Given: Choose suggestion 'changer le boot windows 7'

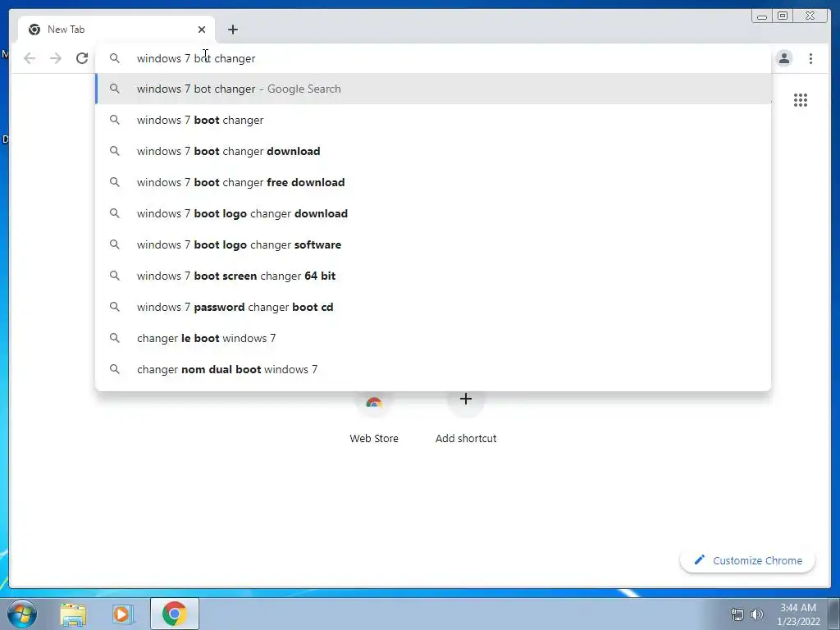Looking at the screenshot, I should coord(433,338).
